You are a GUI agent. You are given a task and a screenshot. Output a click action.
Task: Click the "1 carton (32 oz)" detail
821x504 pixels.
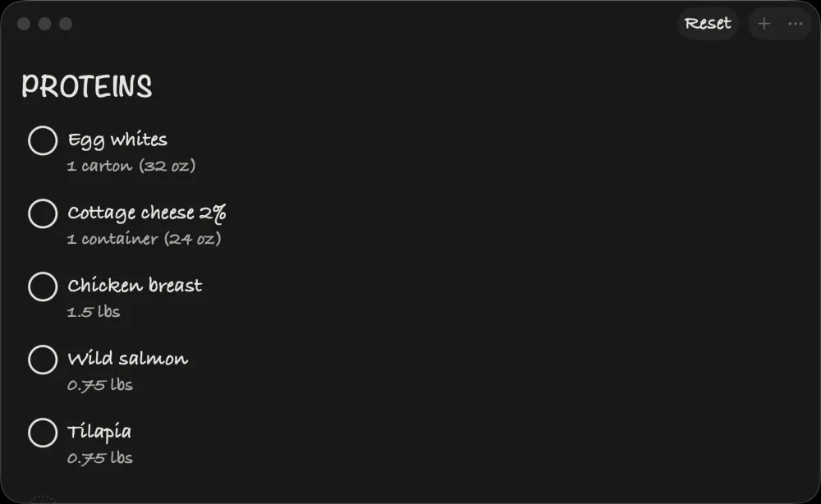tap(132, 165)
